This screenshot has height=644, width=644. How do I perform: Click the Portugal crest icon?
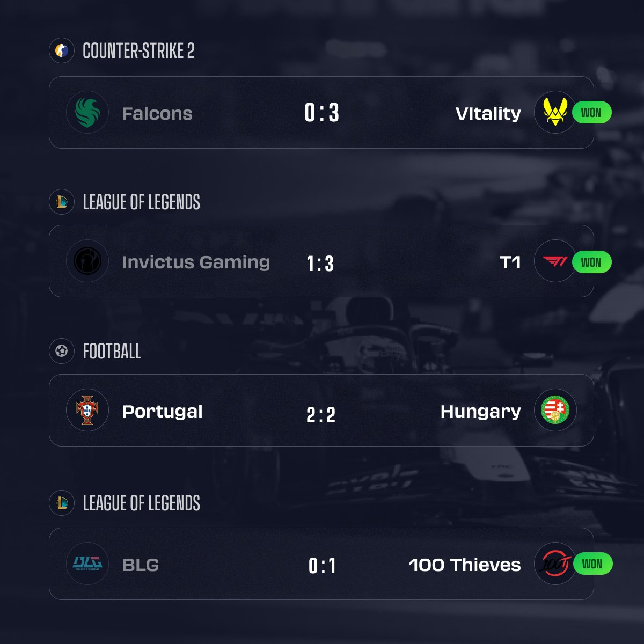tap(87, 411)
